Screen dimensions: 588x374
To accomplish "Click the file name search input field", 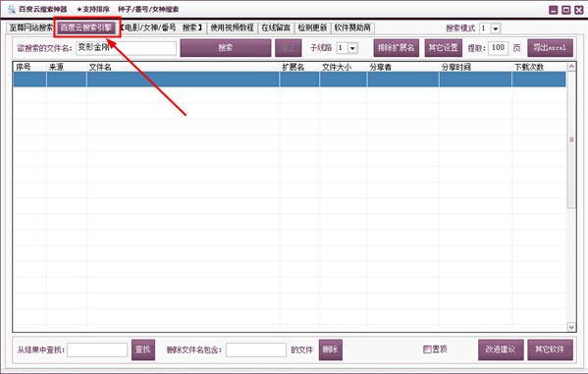I will click(126, 48).
